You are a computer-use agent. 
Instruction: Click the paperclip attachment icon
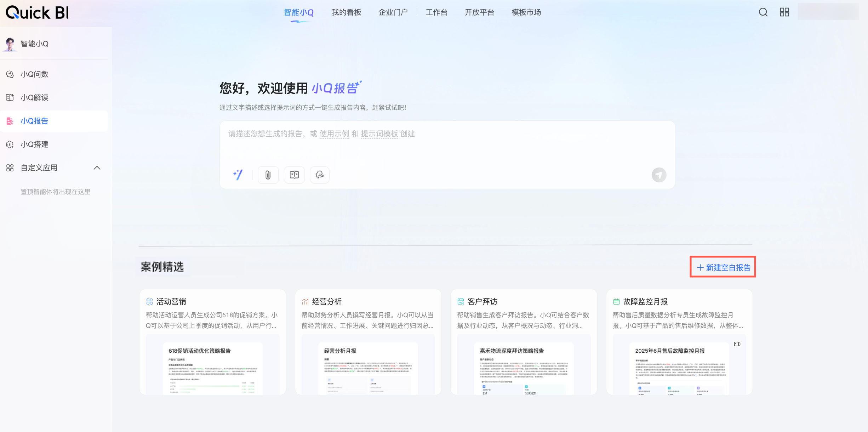point(268,175)
